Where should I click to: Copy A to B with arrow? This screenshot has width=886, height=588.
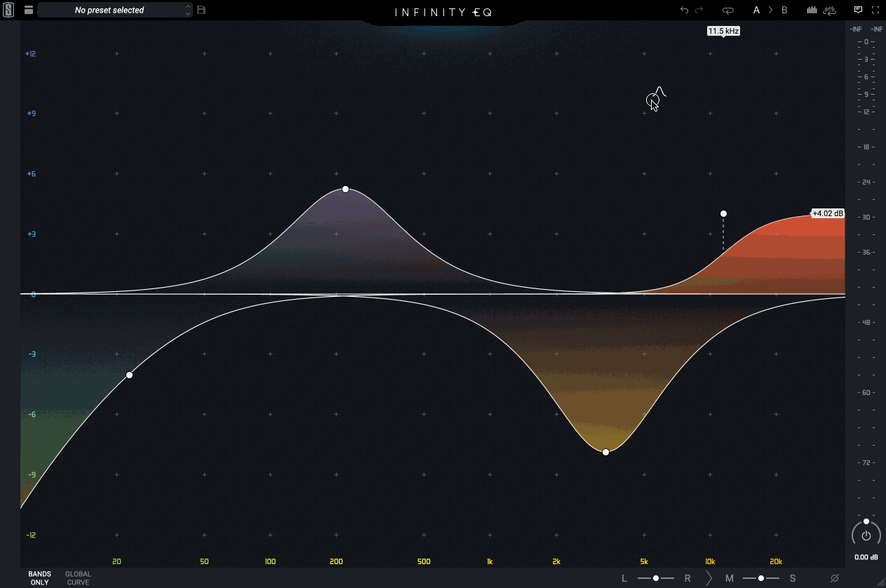pos(770,10)
